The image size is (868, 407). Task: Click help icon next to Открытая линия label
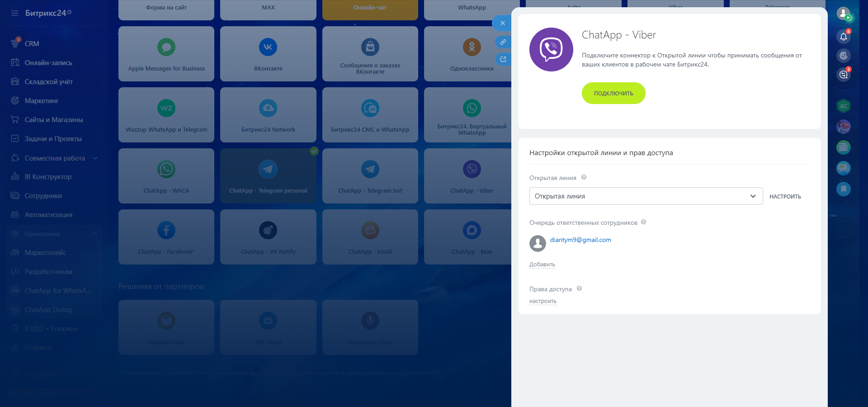click(x=584, y=177)
